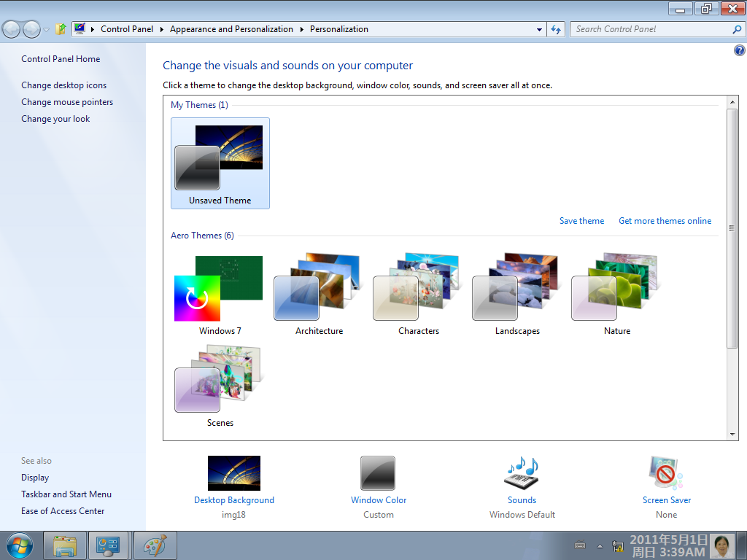Click the Forward navigation arrow

tap(31, 29)
